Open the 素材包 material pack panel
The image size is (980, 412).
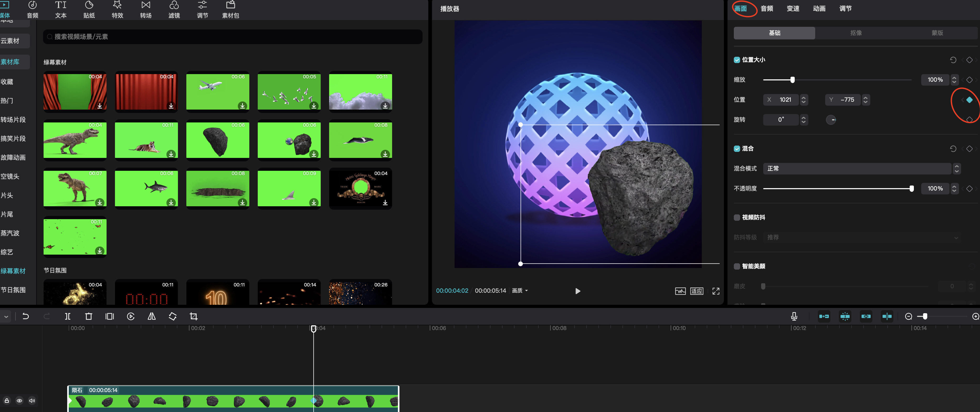tap(230, 9)
